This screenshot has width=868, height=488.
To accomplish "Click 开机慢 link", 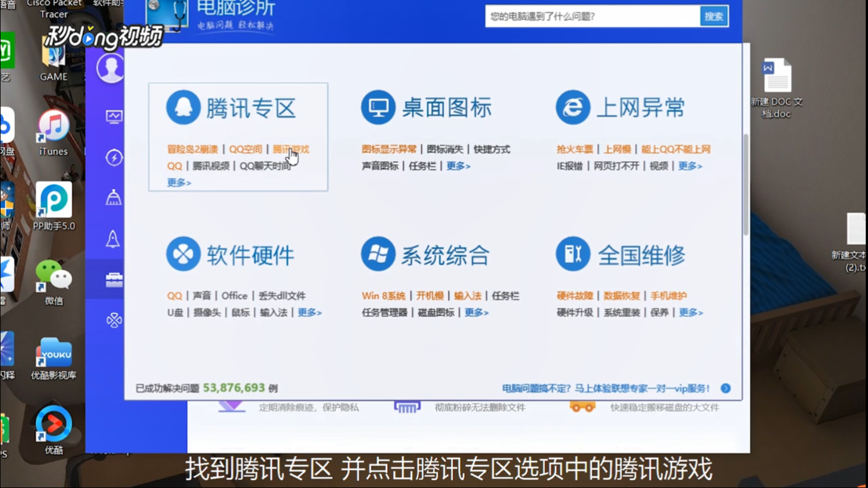I will click(430, 296).
